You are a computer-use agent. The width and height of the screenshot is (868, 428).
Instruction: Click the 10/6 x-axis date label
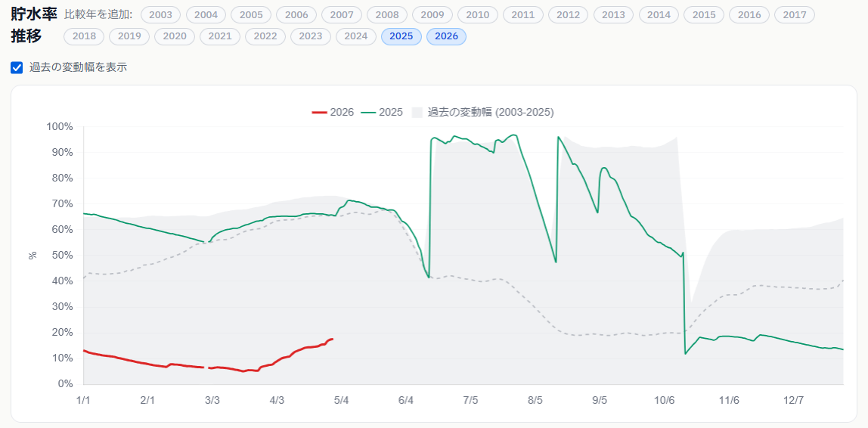click(665, 399)
